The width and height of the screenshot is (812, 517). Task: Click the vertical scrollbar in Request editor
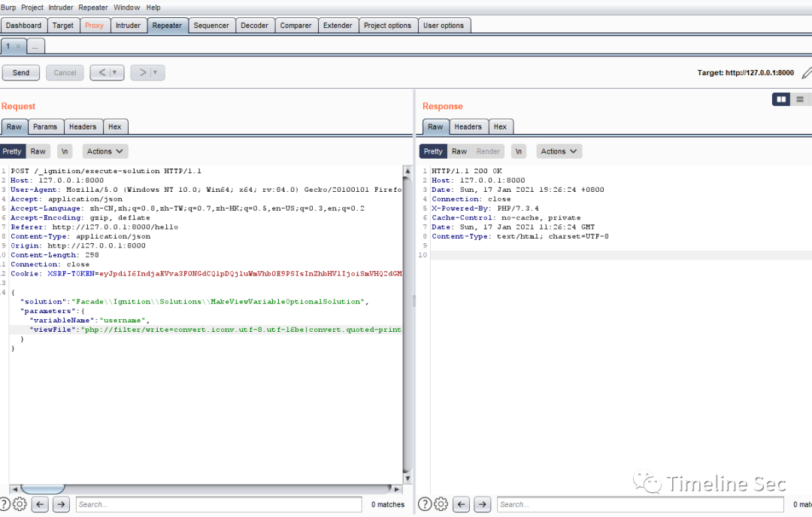408,324
